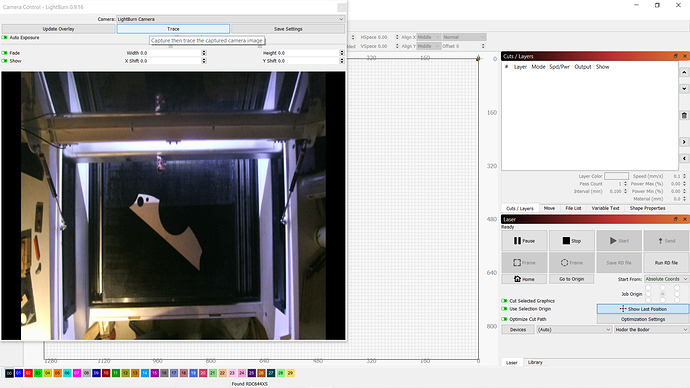
Task: Undock the Cuts / Layers panel
Action: pyautogui.click(x=675, y=56)
